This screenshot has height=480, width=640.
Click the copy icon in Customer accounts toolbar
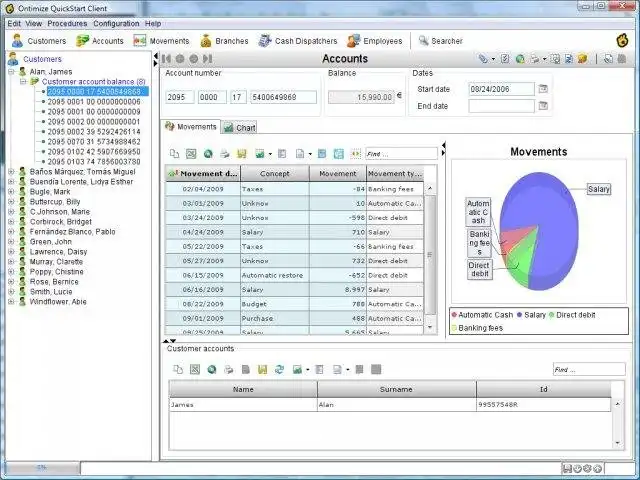(178, 369)
